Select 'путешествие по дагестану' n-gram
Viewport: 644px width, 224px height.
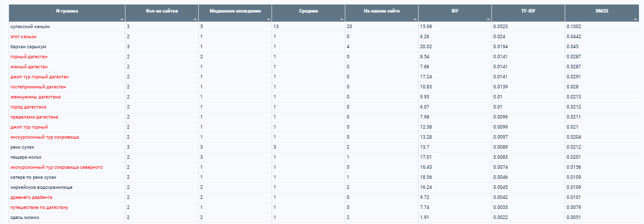[39, 207]
